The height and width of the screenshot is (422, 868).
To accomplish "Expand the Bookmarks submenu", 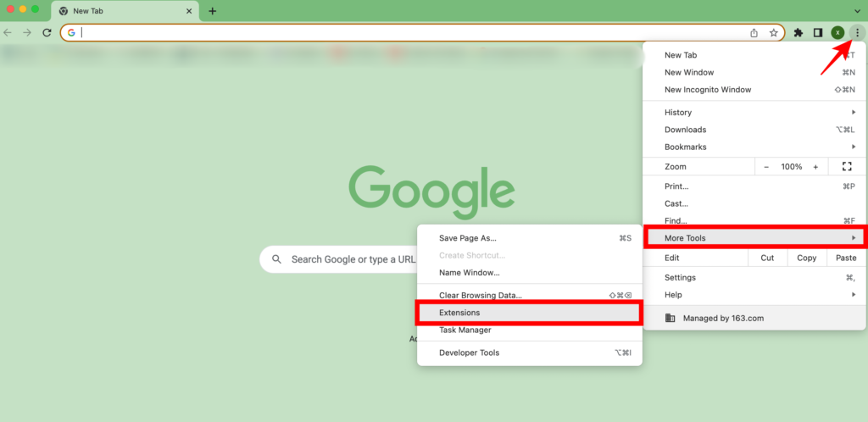I will [754, 147].
